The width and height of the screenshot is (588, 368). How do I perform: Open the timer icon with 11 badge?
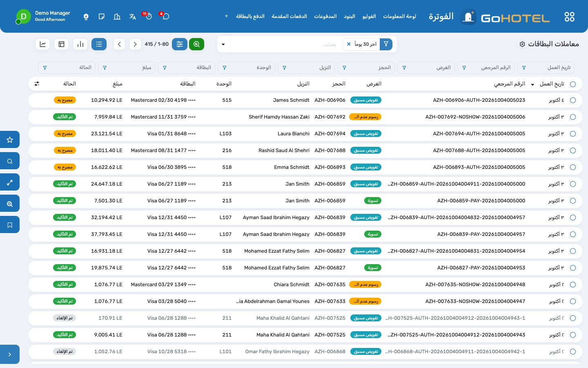pyautogui.click(x=148, y=16)
